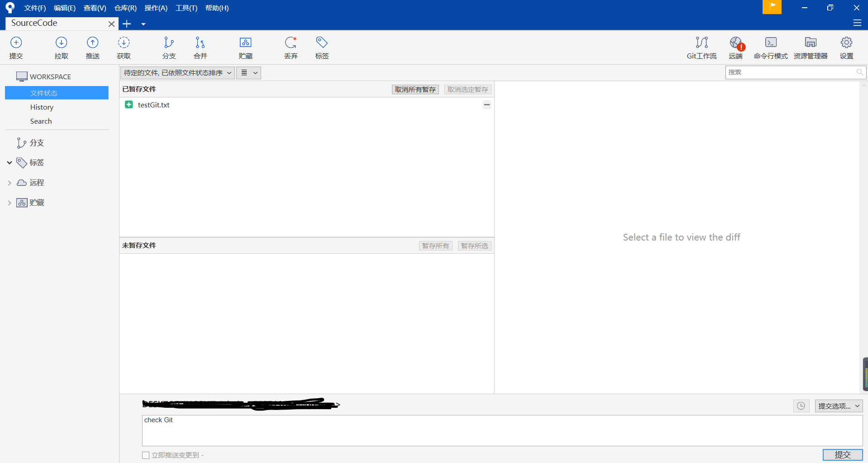Click inside the commit message box
The height and width of the screenshot is (463, 868).
pos(317,430)
